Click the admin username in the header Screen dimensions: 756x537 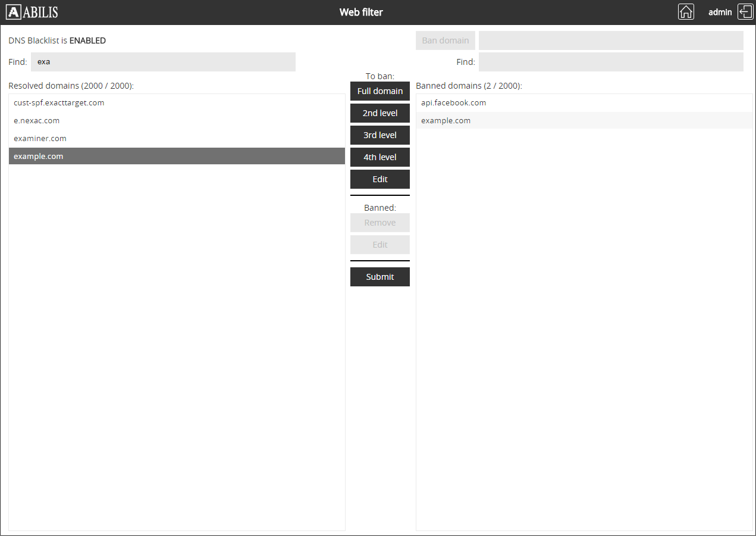pos(720,12)
